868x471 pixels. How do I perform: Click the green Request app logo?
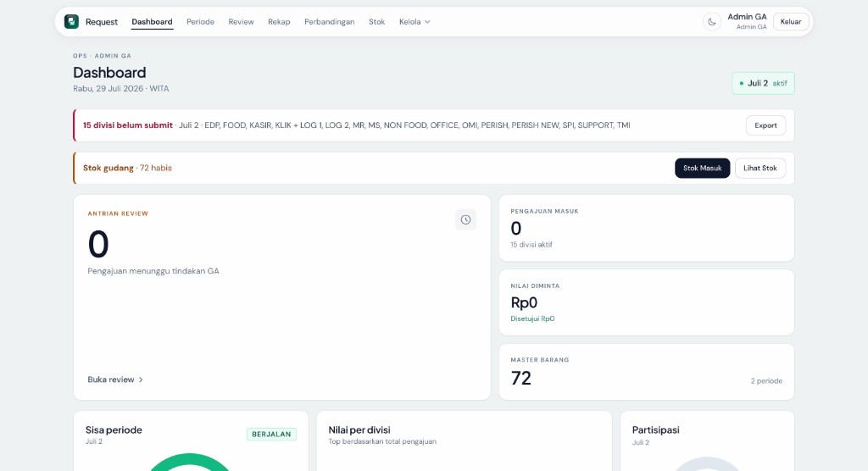pyautogui.click(x=71, y=21)
